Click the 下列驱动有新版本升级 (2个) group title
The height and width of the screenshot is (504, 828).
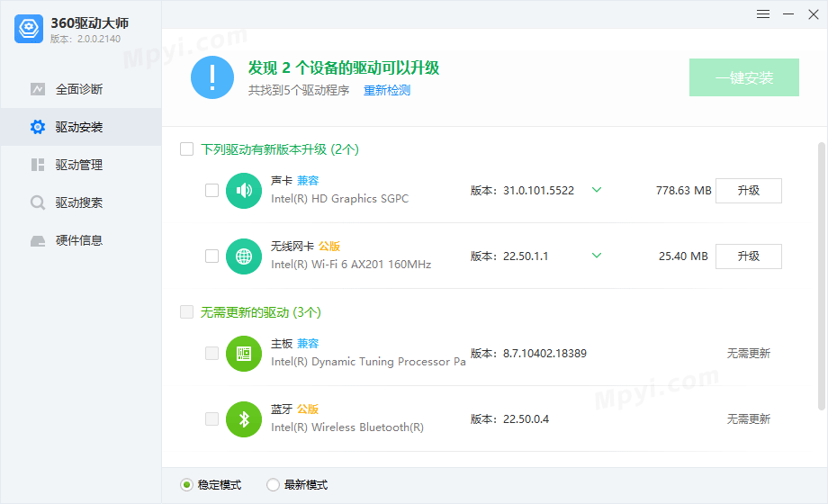click(x=280, y=149)
